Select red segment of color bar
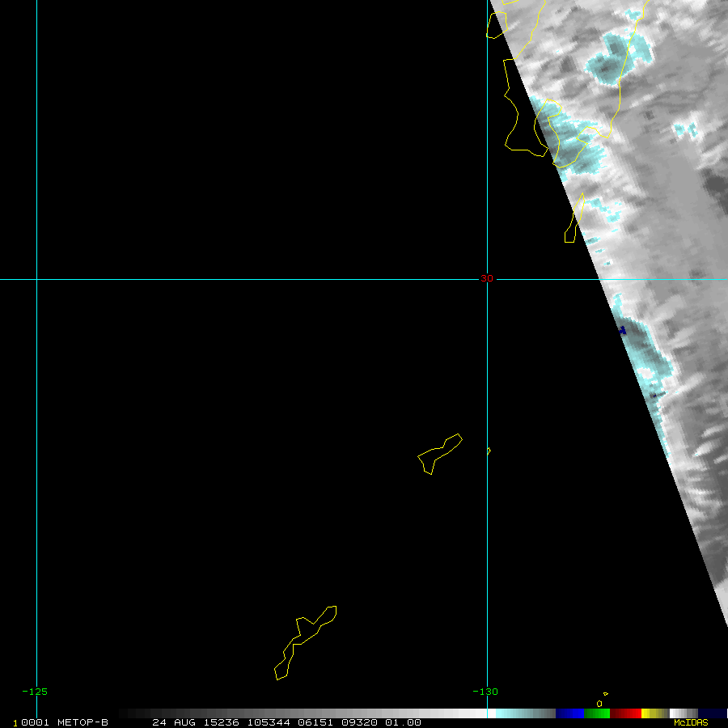The height and width of the screenshot is (728, 728). pyautogui.click(x=625, y=713)
